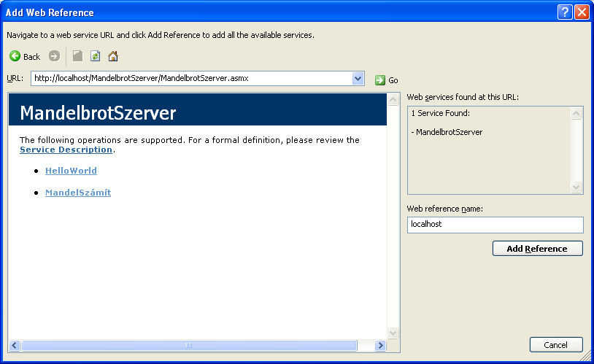
Task: Click the Home page icon
Action: 113,56
